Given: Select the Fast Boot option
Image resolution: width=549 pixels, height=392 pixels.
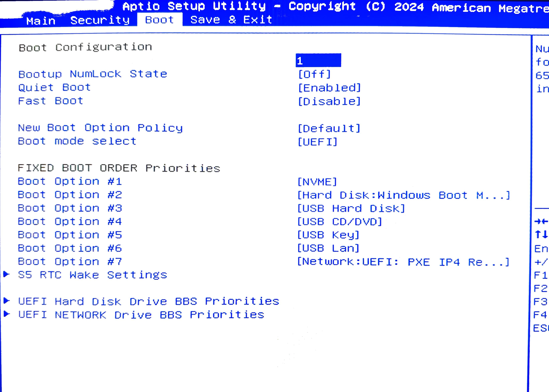Looking at the screenshot, I should click(51, 101).
